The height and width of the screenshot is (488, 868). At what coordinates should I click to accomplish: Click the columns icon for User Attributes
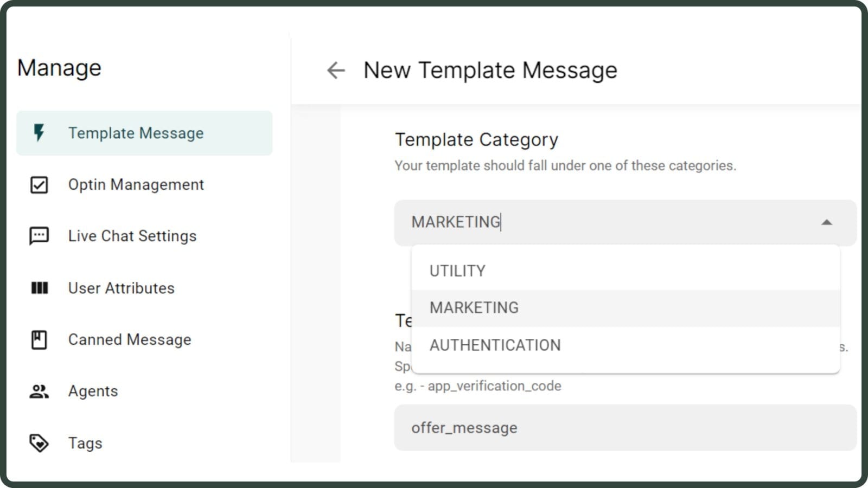click(x=39, y=288)
